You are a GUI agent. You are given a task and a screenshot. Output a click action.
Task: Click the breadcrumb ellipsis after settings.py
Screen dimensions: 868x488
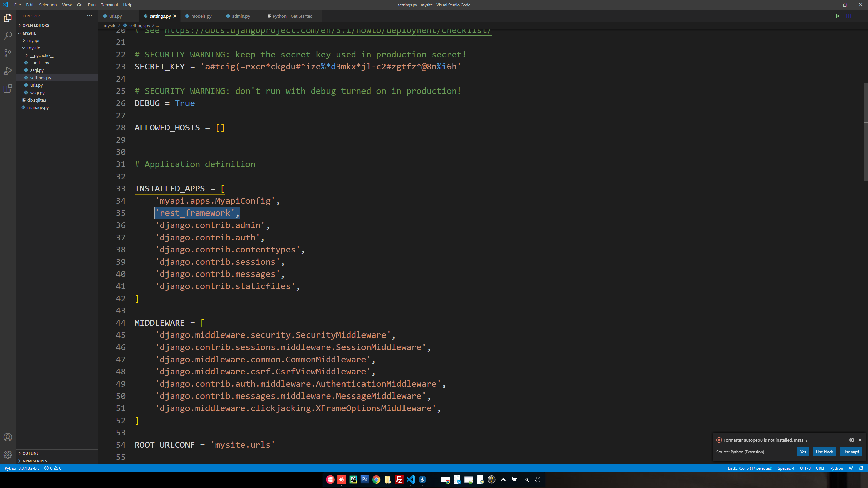pos(157,25)
